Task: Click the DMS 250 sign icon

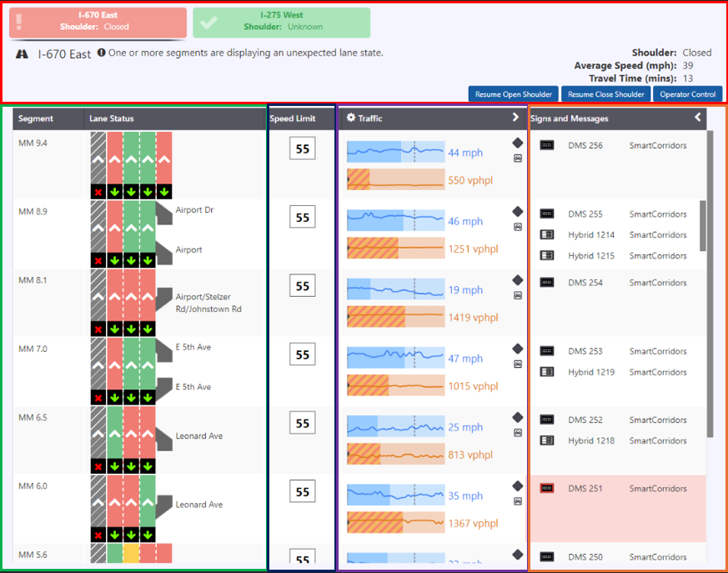Action: [547, 557]
